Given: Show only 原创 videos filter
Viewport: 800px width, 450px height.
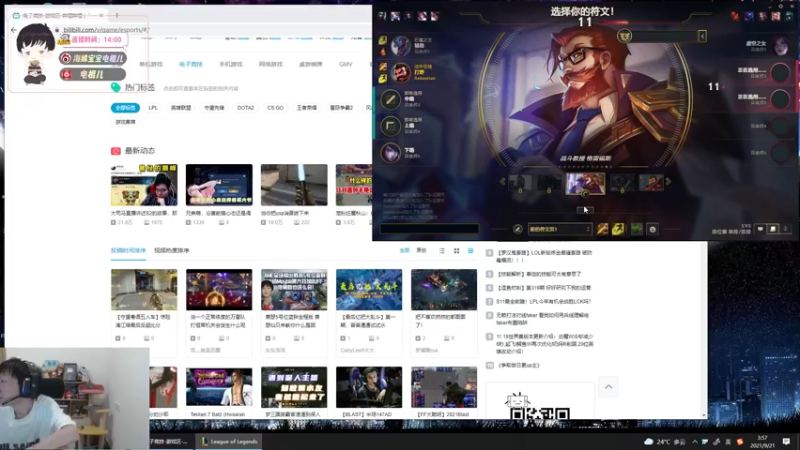Looking at the screenshot, I should (421, 251).
